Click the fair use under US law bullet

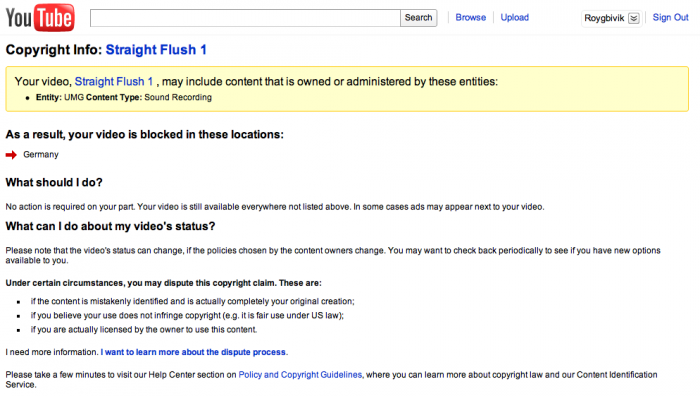point(187,316)
